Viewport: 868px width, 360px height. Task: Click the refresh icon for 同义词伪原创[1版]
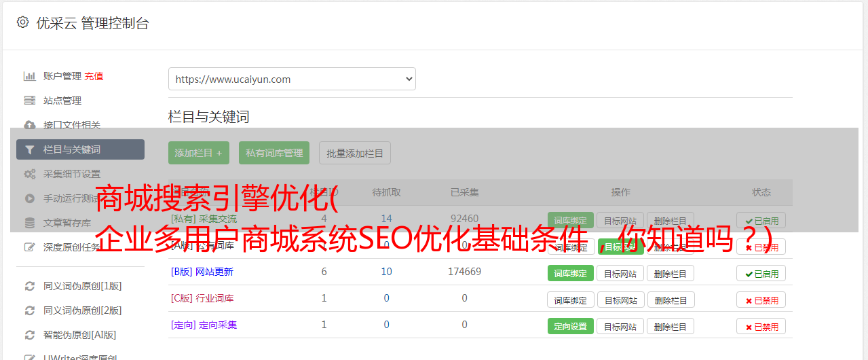point(29,286)
